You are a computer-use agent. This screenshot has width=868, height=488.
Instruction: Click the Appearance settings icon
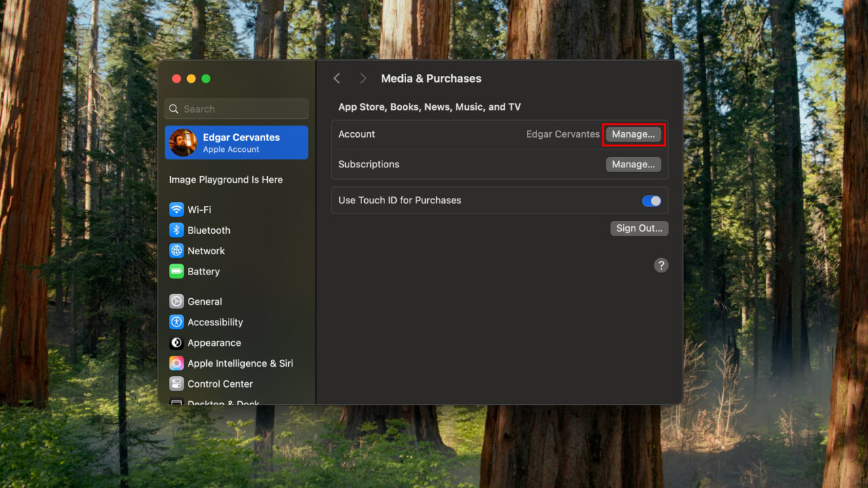(177, 342)
